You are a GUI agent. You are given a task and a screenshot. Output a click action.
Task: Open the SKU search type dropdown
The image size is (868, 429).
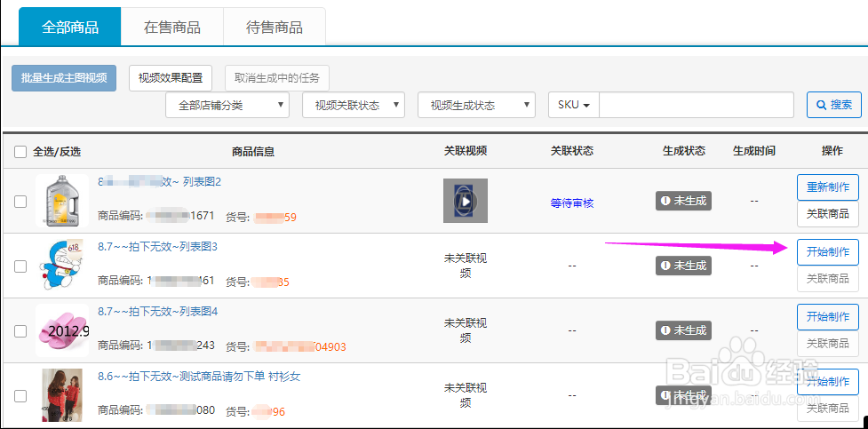574,105
